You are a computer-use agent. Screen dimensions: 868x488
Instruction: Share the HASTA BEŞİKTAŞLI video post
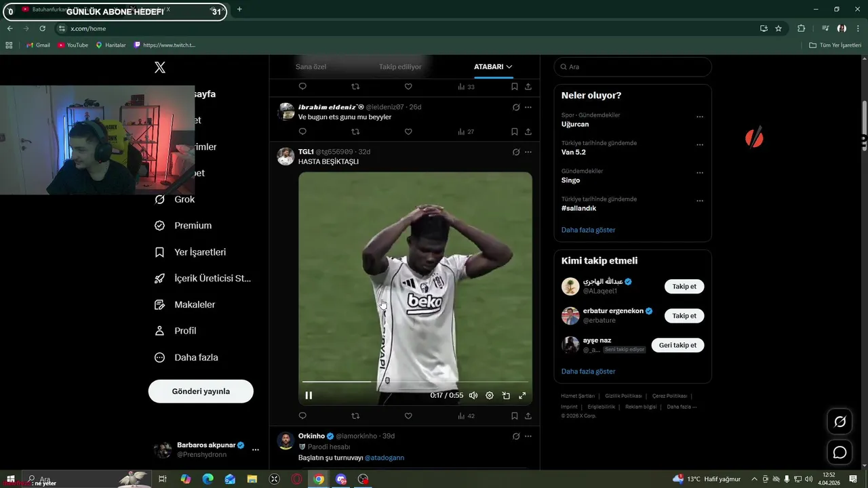pos(528,416)
